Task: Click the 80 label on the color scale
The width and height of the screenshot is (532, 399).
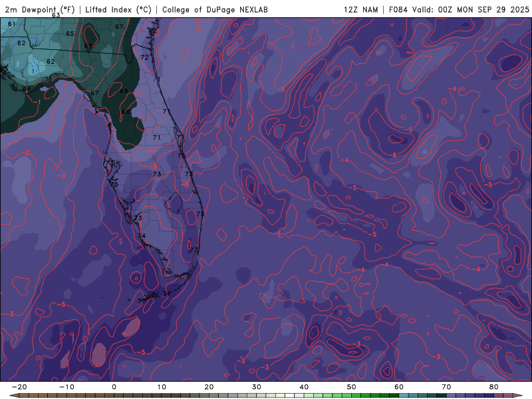Action: (494, 387)
